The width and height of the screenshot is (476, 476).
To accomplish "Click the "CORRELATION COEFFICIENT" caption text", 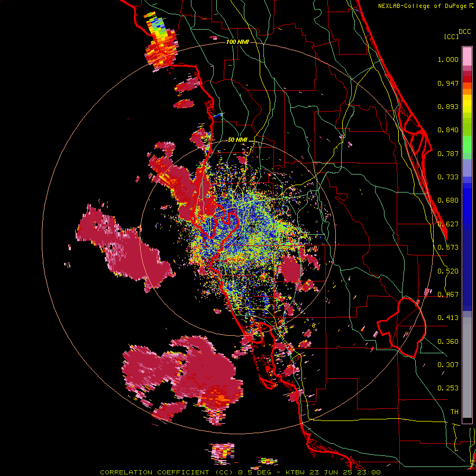I will (154, 472).
